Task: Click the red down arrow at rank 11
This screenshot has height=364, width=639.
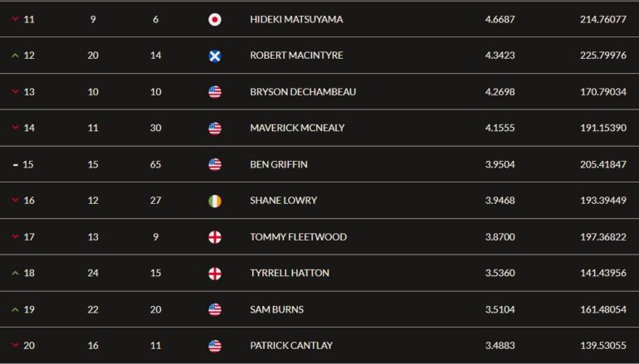Action: tap(16, 19)
